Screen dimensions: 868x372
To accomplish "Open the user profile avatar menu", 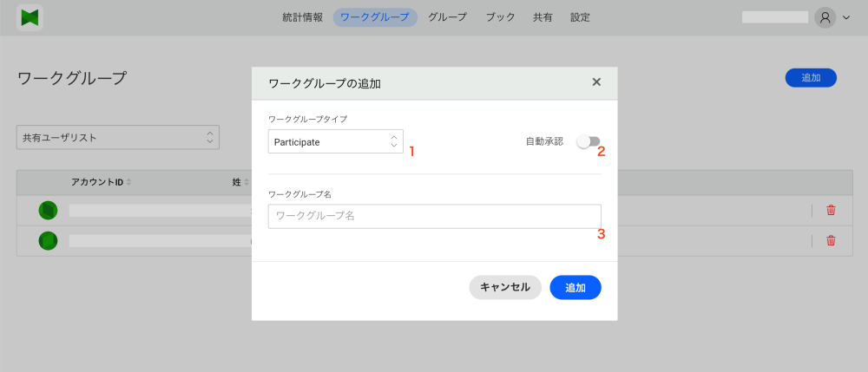I will [825, 17].
